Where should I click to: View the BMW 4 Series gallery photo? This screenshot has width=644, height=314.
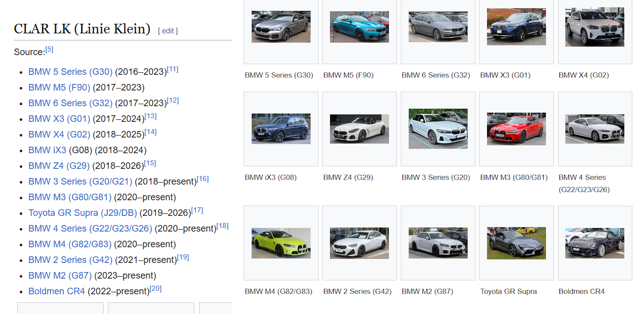coord(595,129)
